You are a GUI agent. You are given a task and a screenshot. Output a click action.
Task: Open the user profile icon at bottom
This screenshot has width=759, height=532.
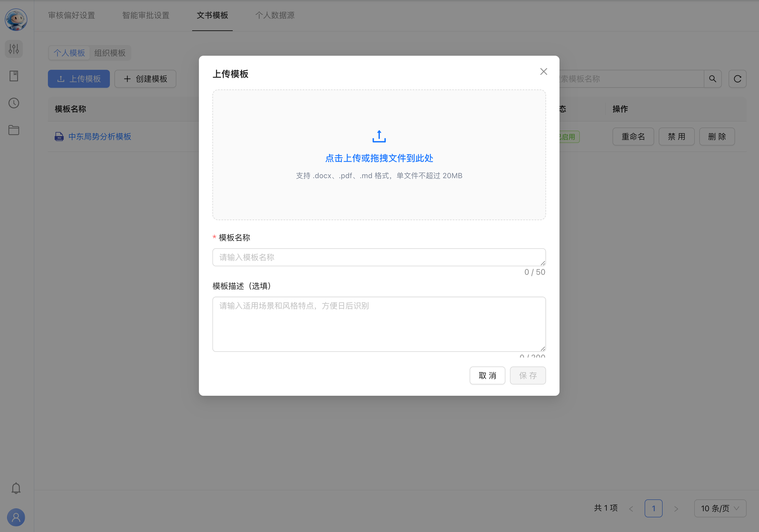pos(16,517)
